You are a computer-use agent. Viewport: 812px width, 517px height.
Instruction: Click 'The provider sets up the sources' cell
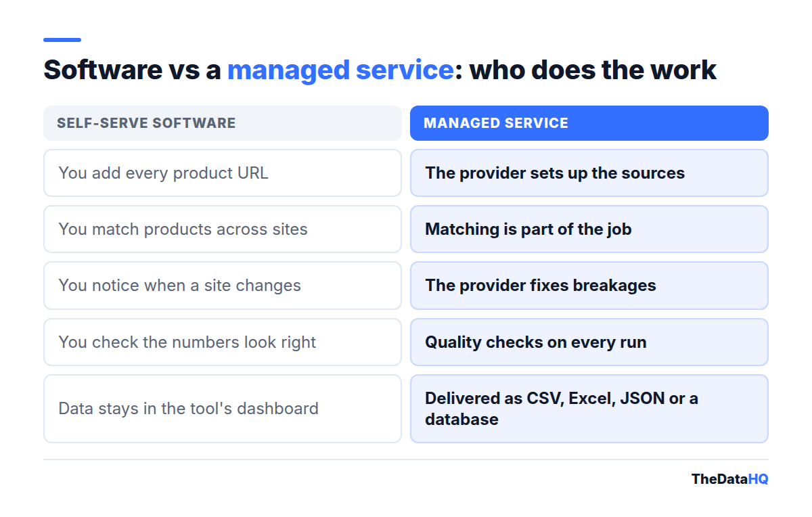(589, 173)
